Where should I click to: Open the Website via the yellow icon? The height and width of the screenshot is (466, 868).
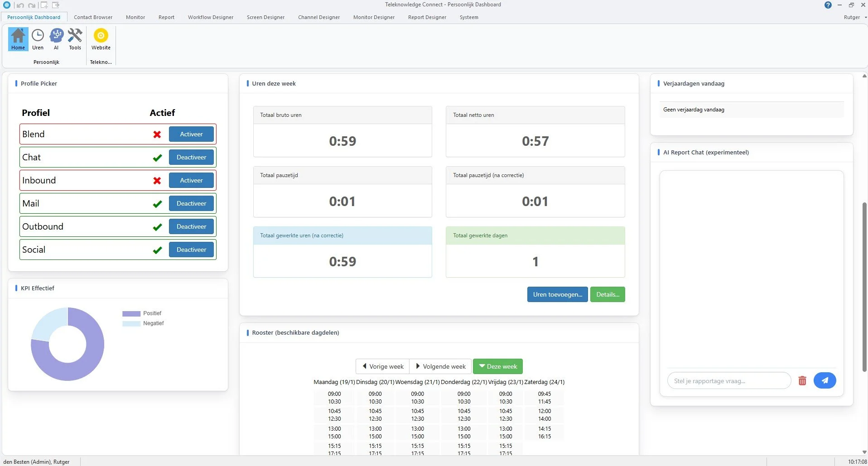pyautogui.click(x=101, y=39)
